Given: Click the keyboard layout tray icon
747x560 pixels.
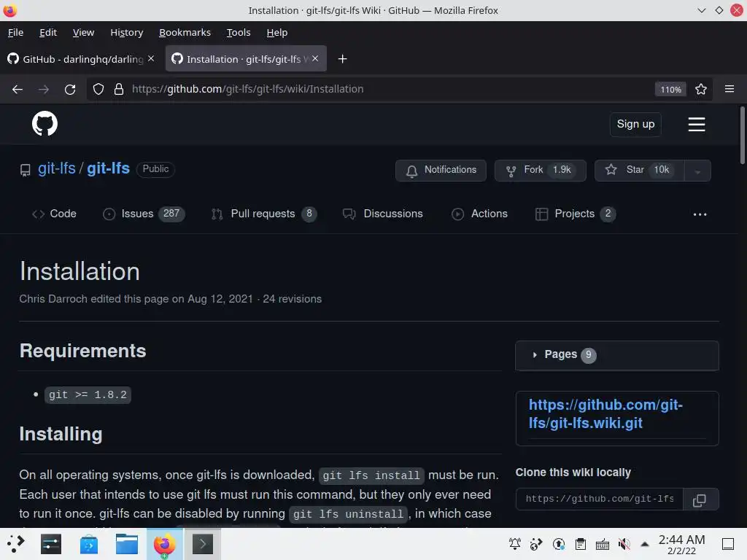Looking at the screenshot, I should [602, 544].
